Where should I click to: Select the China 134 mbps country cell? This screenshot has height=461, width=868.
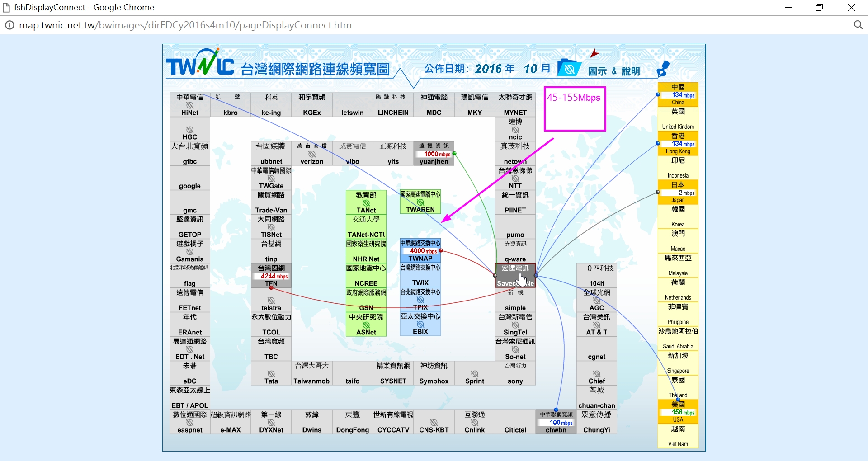click(678, 94)
